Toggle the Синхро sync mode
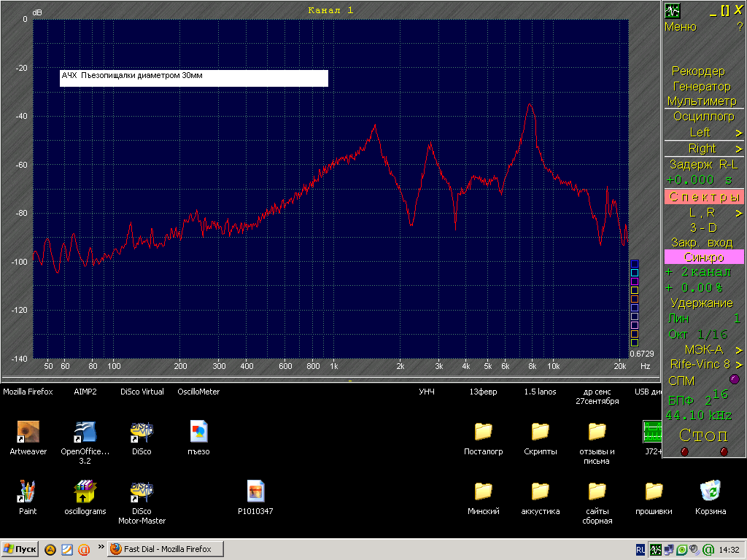The width and height of the screenshot is (747, 560). point(704,257)
